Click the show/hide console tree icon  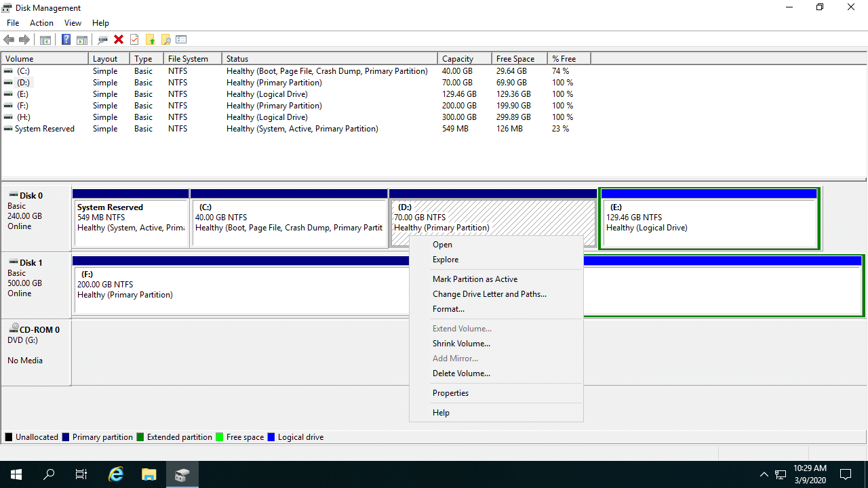(x=45, y=40)
